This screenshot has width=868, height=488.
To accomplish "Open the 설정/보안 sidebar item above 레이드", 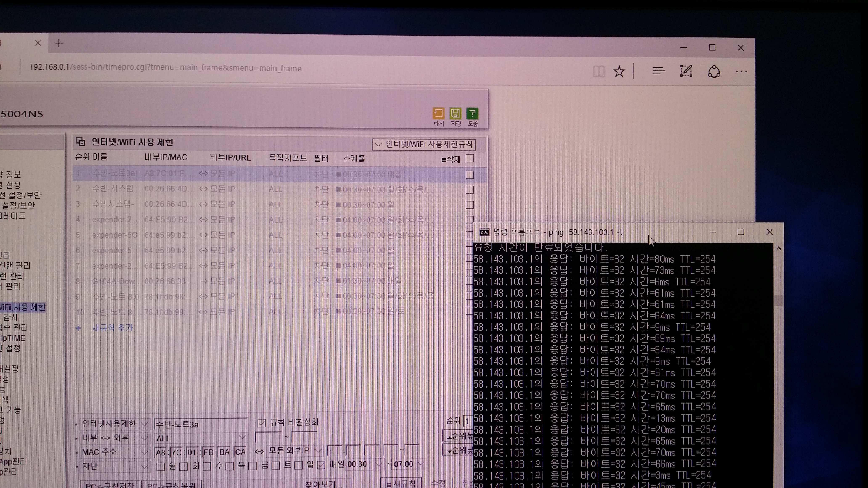I will 18,206.
